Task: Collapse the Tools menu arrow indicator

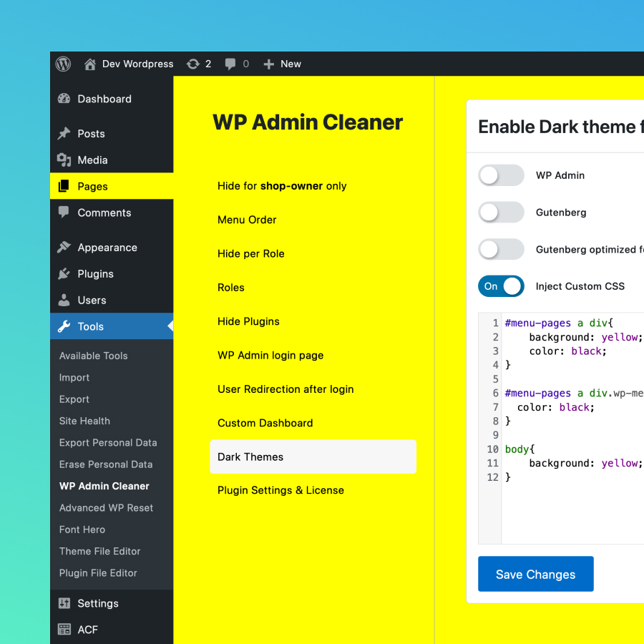Action: pos(170,326)
